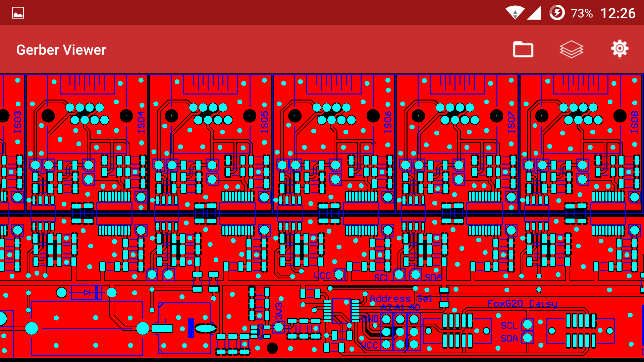
Task: Tap the IS08 silkscreen label
Action: click(x=635, y=122)
